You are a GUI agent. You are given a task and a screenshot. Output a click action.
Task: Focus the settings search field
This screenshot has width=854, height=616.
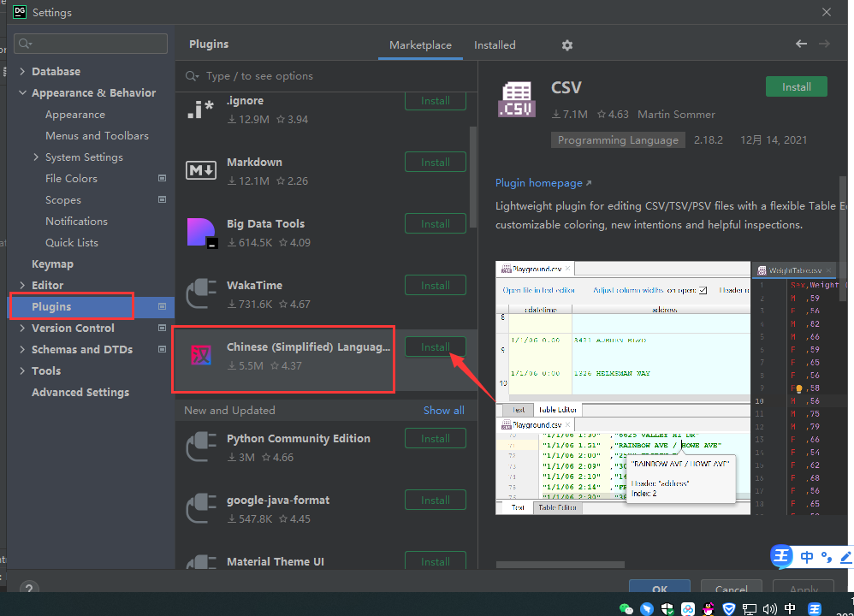coord(91,44)
